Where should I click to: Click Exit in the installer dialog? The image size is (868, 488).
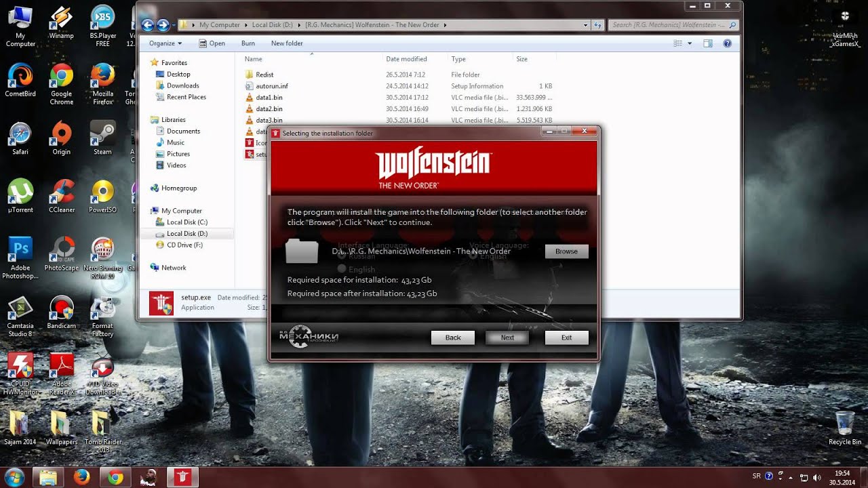(566, 338)
